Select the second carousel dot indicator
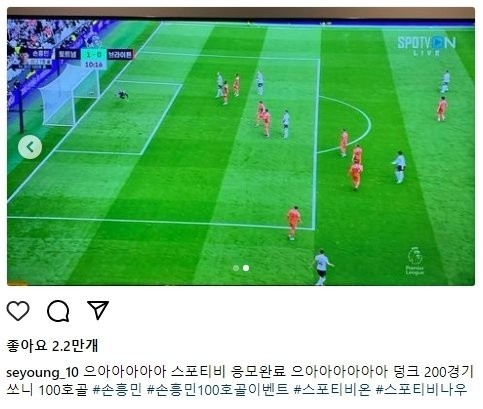The height and width of the screenshot is (409, 483). pyautogui.click(x=246, y=268)
